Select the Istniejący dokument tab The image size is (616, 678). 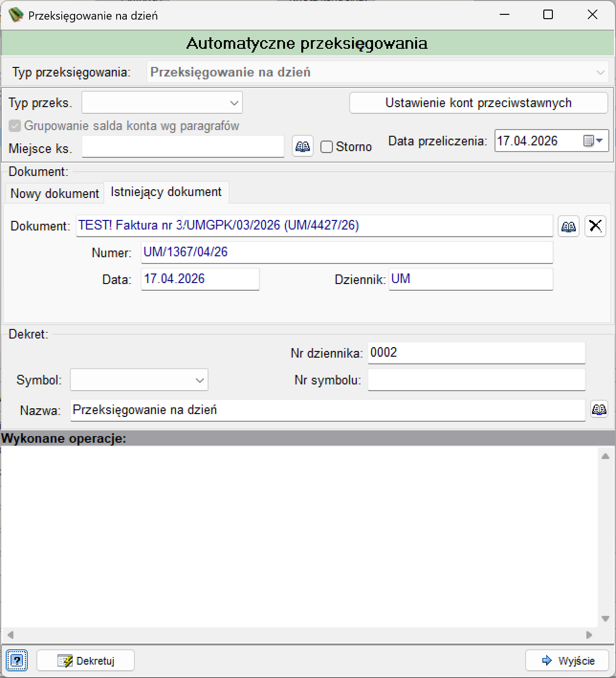pos(166,192)
